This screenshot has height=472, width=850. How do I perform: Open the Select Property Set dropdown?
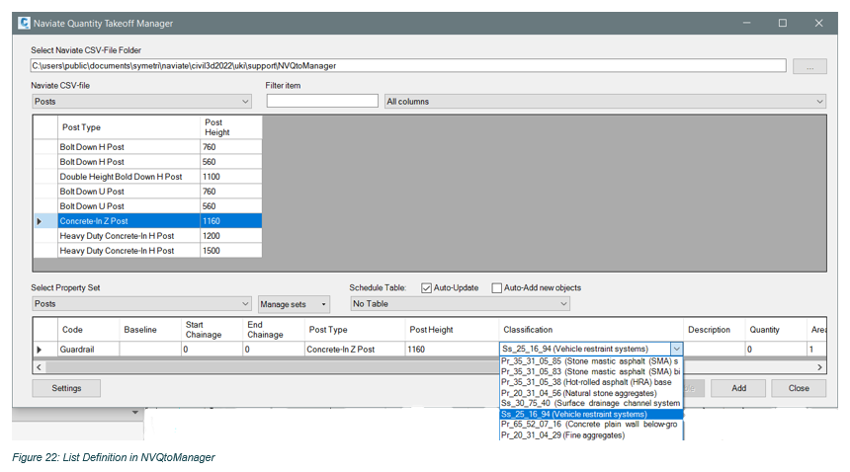[x=141, y=303]
